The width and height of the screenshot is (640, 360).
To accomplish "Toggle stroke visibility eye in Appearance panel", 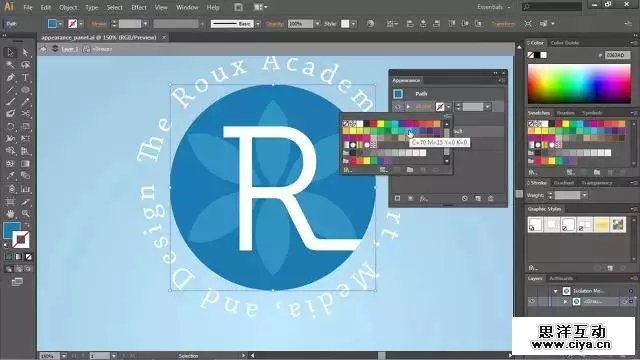I will tap(398, 107).
